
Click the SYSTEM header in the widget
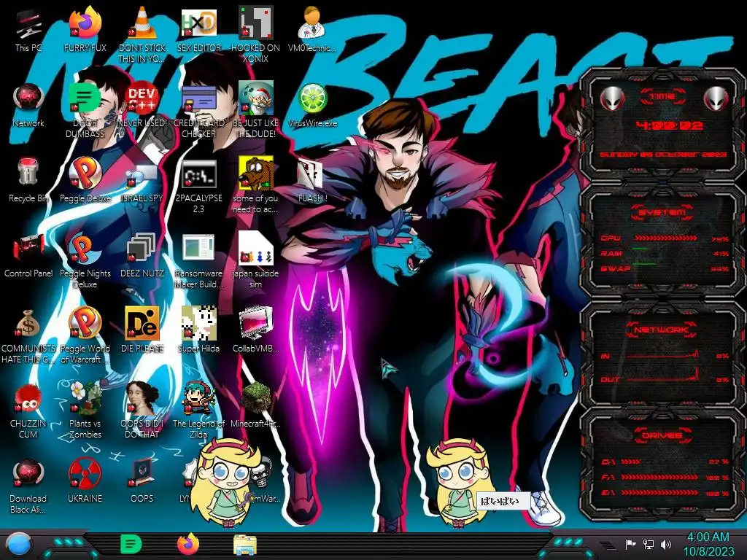point(662,212)
